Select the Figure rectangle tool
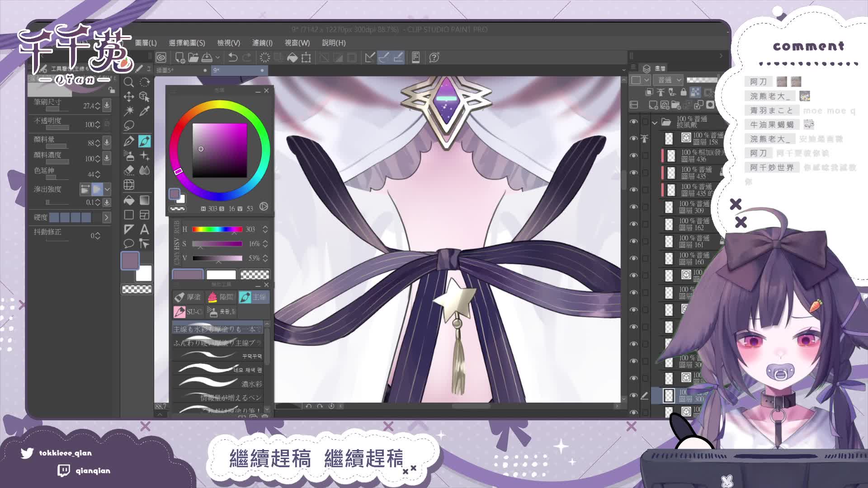Screen dimensions: 868x488 [x=129, y=215]
